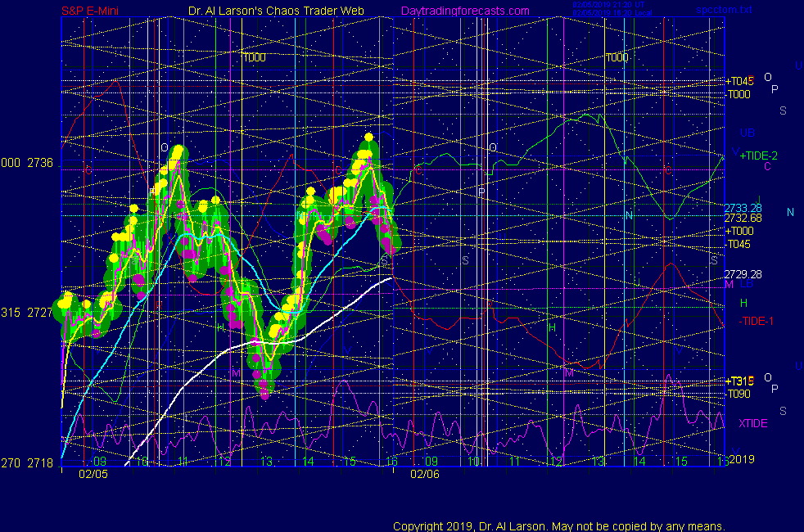The height and width of the screenshot is (532, 804).
Task: Select the -T045 level label
Action: tap(739, 245)
